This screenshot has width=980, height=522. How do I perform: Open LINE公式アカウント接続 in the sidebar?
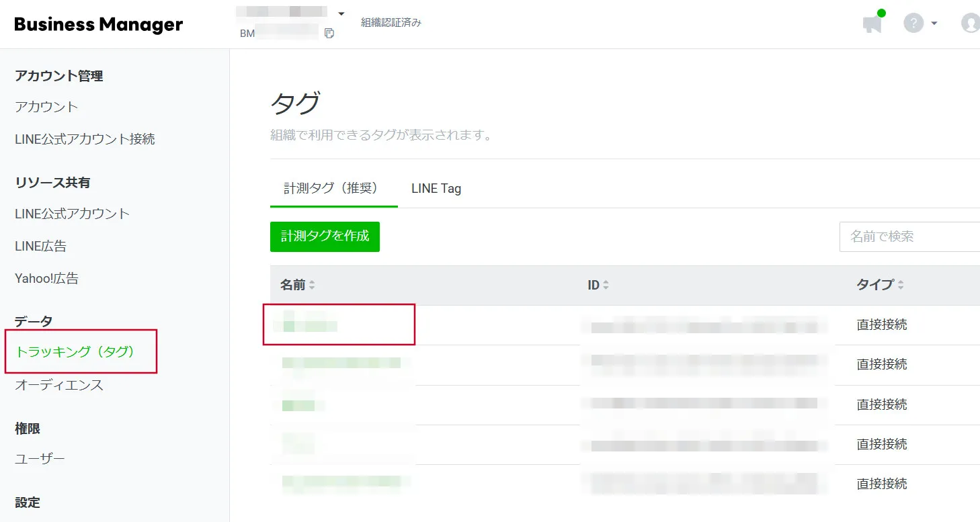85,139
